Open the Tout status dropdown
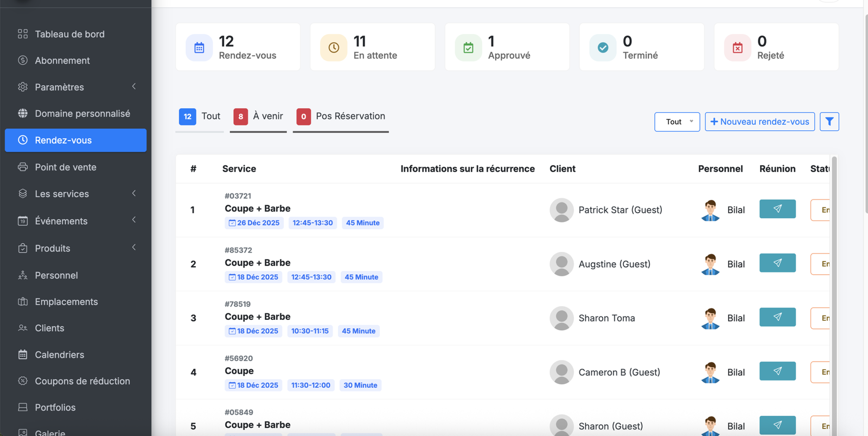868x436 pixels. 676,122
